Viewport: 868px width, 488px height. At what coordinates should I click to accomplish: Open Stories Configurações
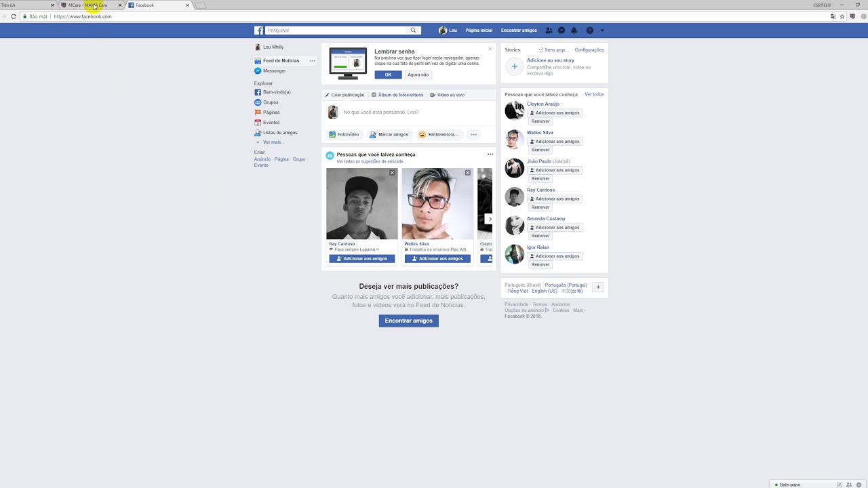point(589,50)
